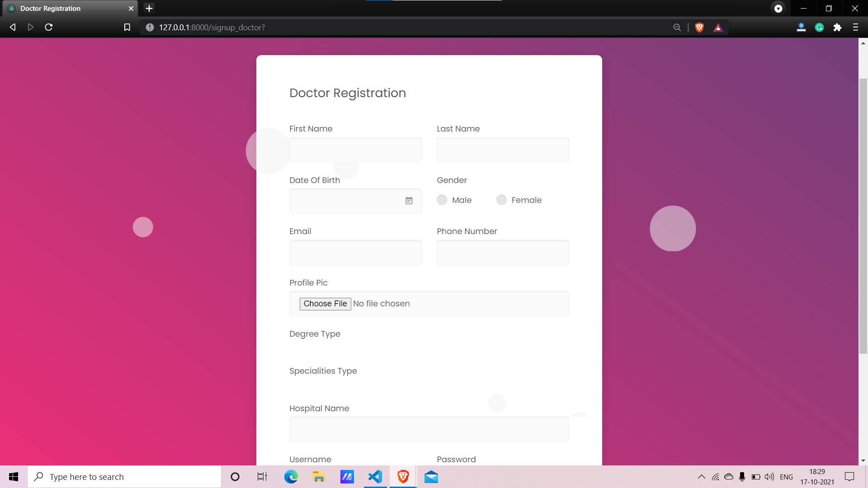Reload the Doctor Registration page
The image size is (868, 488).
pyautogui.click(x=49, y=28)
